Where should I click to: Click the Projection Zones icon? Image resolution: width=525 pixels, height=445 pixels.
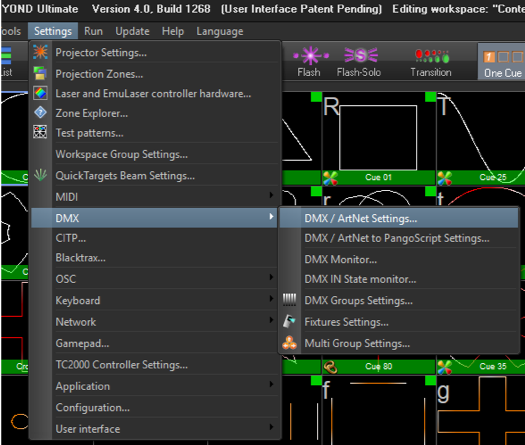point(40,73)
